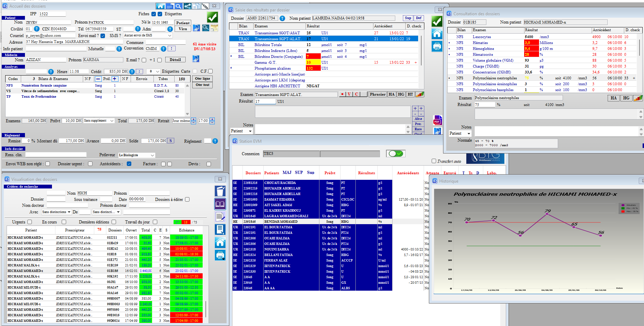This screenshot has width=644, height=326.
Task: Validate patient file with green checkmark
Action: [212, 17]
